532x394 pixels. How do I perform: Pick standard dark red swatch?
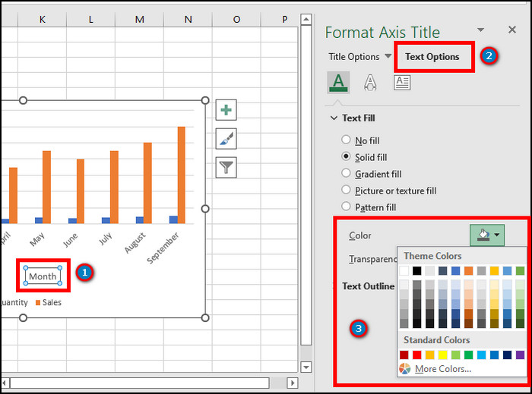pos(404,355)
